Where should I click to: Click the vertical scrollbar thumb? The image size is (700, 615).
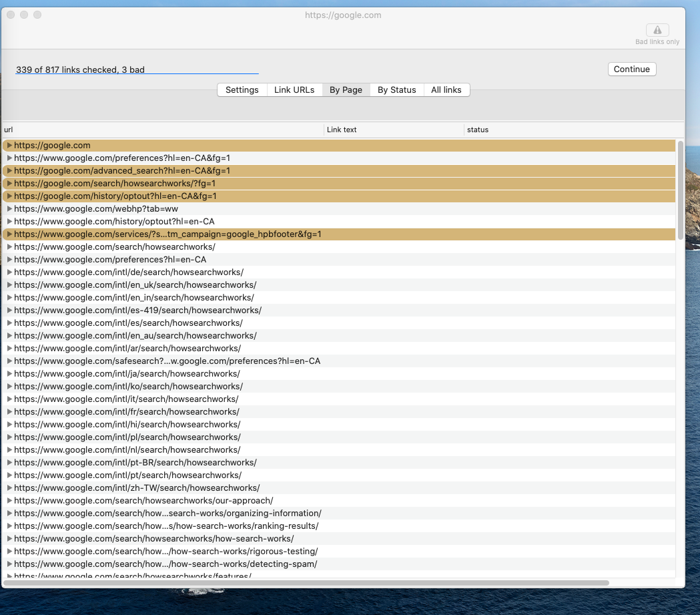[681, 190]
